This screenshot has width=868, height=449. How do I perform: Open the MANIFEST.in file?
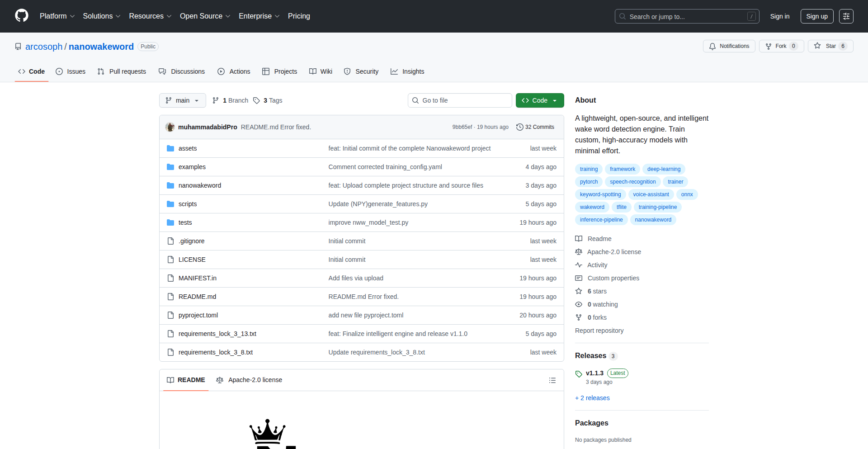tap(198, 278)
